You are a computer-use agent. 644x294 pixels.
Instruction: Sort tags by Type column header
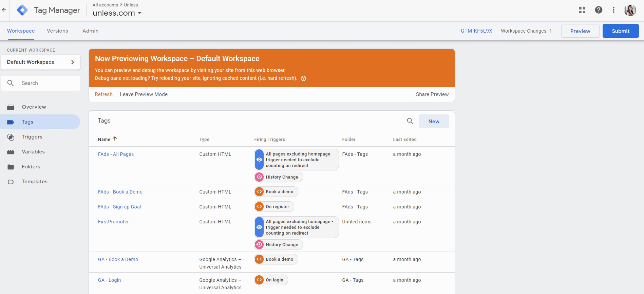click(204, 140)
